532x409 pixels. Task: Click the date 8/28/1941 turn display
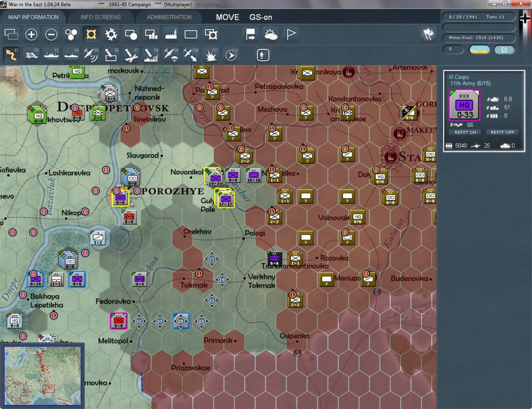[478, 17]
